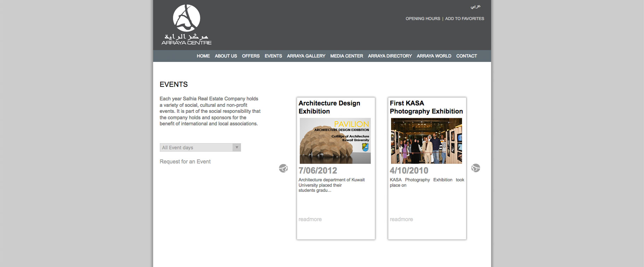644x267 pixels.
Task: Click the Request for an Event link
Action: tap(185, 162)
